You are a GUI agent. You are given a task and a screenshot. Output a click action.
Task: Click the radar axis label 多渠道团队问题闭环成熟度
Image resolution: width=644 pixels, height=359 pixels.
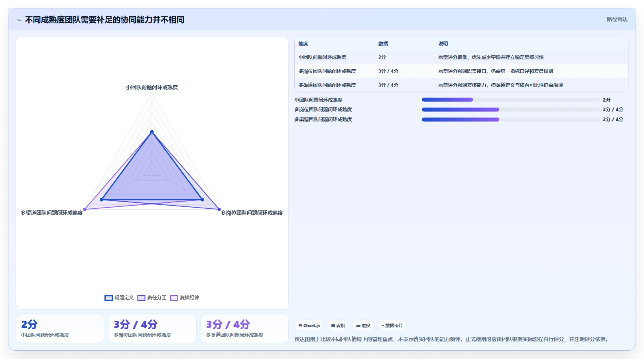coord(52,213)
